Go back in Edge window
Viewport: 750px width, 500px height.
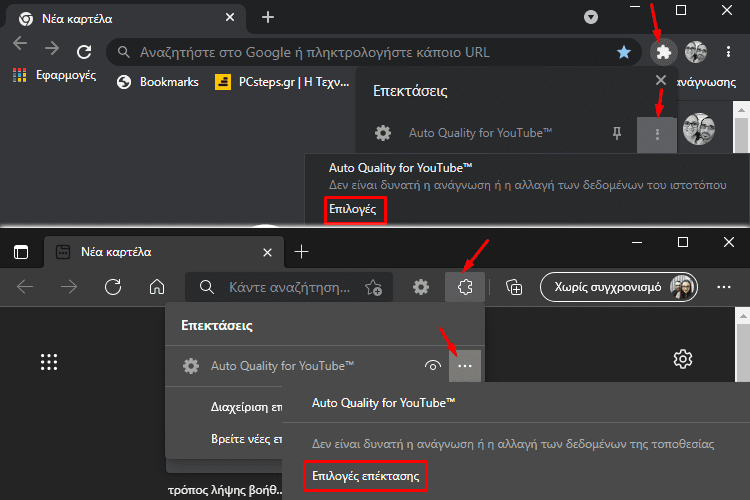tap(25, 287)
